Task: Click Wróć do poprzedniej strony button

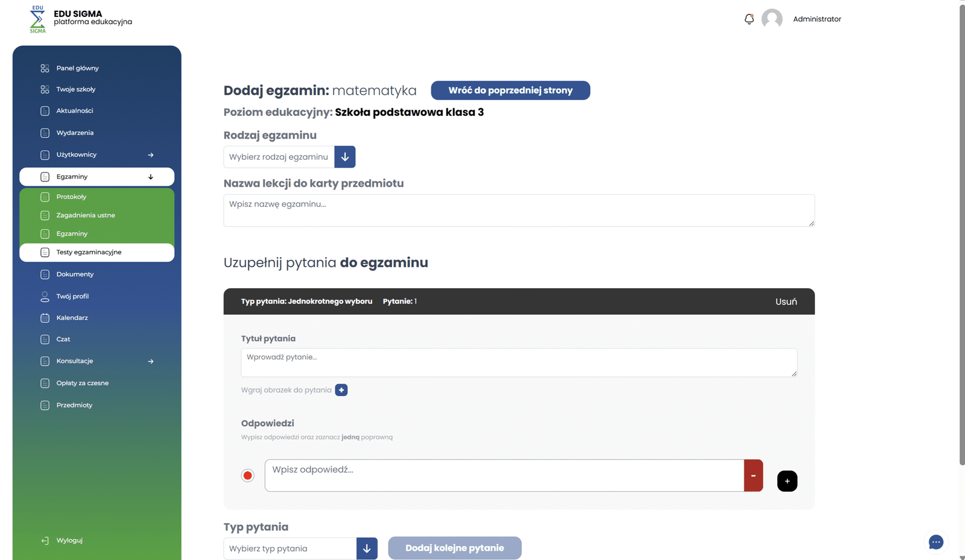Action: point(510,90)
